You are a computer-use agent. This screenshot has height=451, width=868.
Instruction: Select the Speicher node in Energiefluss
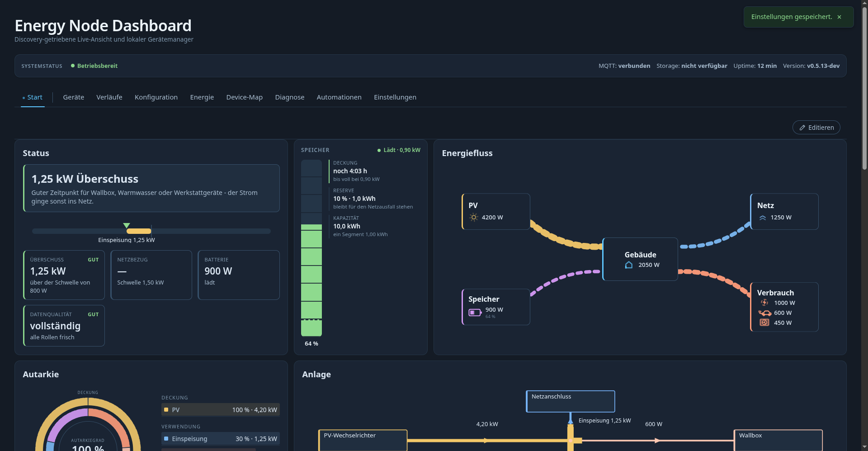tap(496, 307)
